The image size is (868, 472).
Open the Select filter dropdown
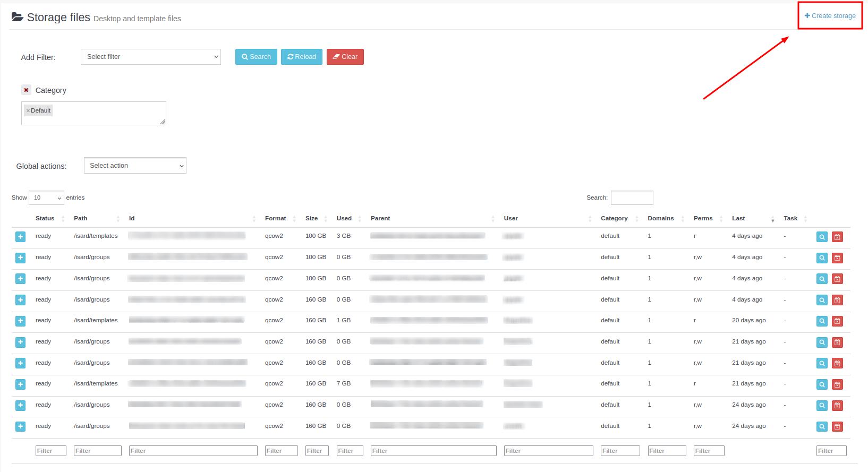(x=150, y=57)
